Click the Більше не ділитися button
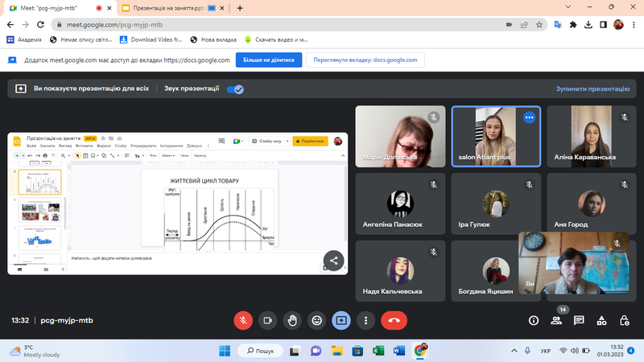Image resolution: width=644 pixels, height=362 pixels. pyautogui.click(x=269, y=60)
